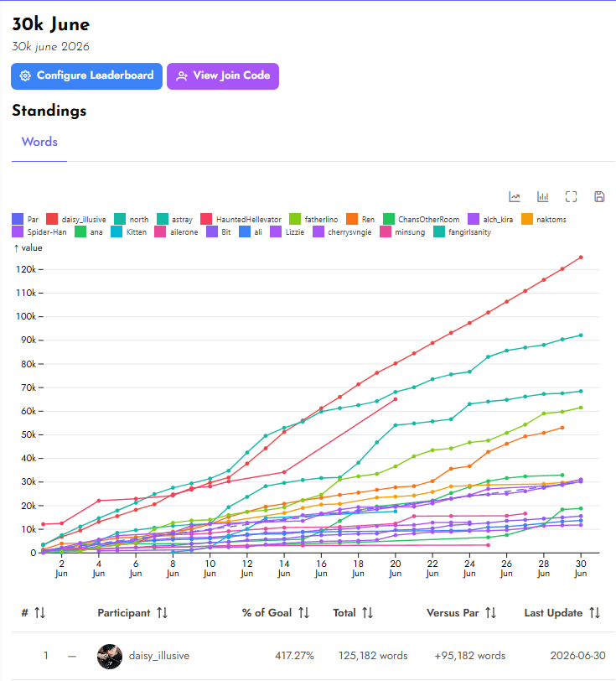Image resolution: width=616 pixels, height=681 pixels.
Task: Sort by Total column arrows
Action: click(368, 613)
